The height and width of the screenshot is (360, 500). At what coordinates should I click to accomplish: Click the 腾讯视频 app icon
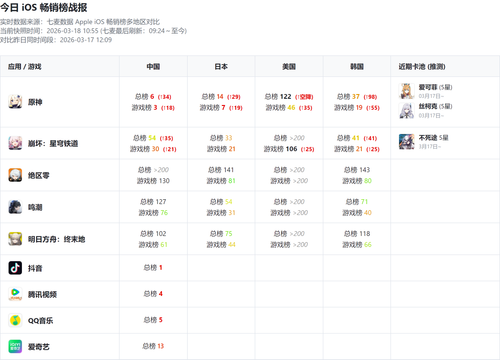point(15,294)
